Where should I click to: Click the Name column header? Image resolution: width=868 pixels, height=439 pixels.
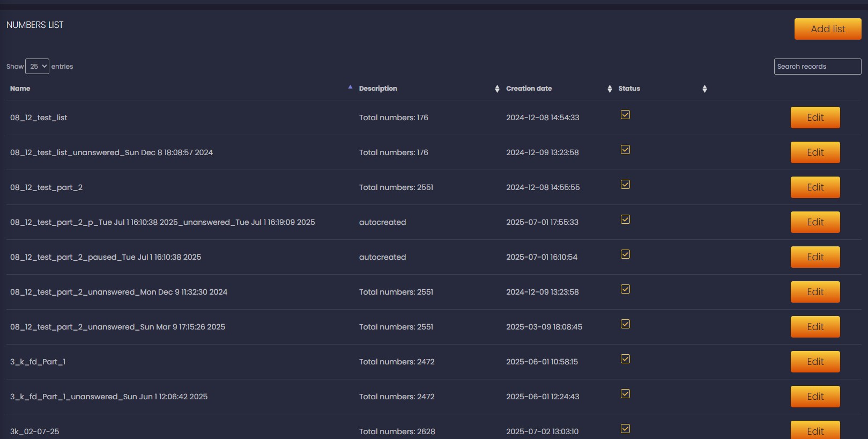pyautogui.click(x=20, y=89)
